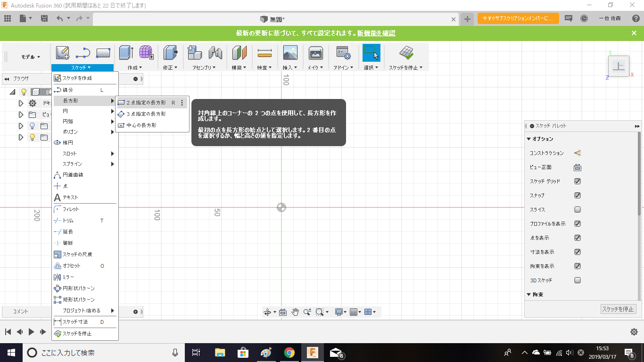The height and width of the screenshot is (362, 644).
Task: Open the 検査 dropdown menu
Action: pyautogui.click(x=265, y=67)
